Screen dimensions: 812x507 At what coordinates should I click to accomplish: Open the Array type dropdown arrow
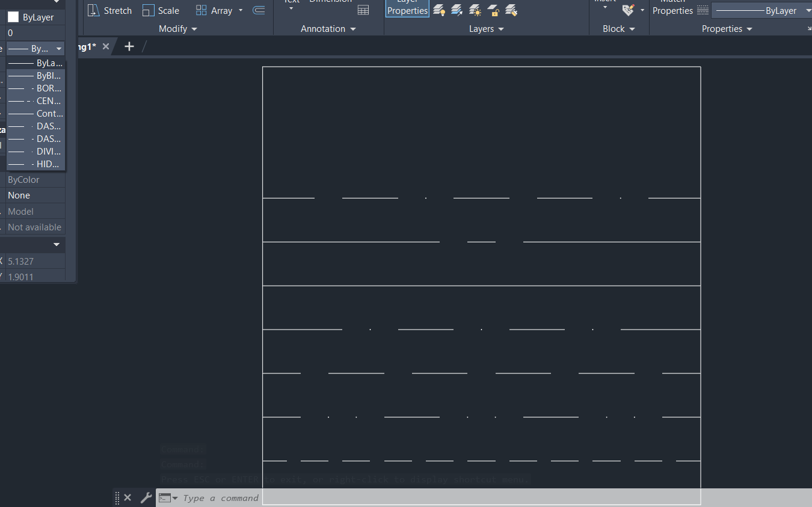tap(241, 10)
